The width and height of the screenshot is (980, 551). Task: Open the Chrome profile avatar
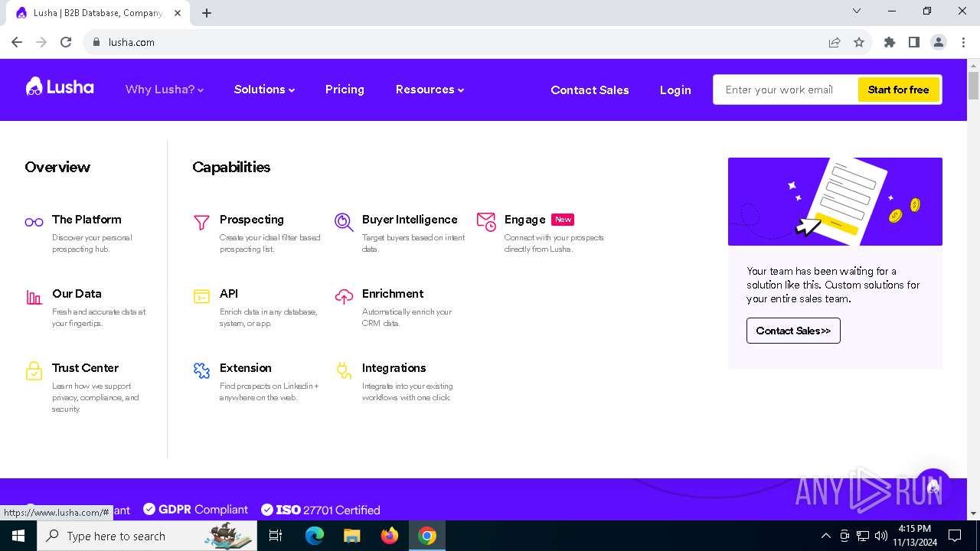tap(939, 42)
